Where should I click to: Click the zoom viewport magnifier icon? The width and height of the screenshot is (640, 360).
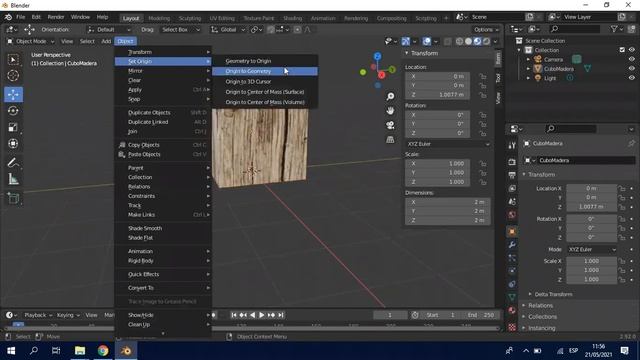pyautogui.click(x=390, y=96)
